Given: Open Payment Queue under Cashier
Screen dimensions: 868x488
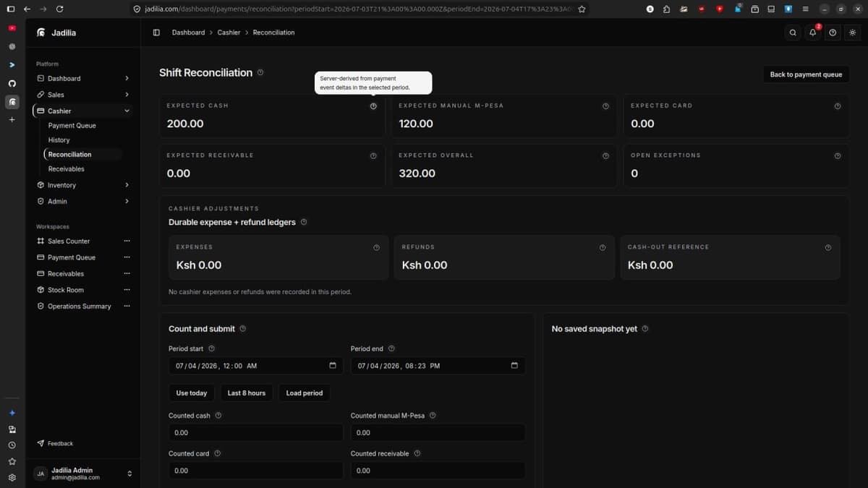Looking at the screenshot, I should (x=72, y=126).
